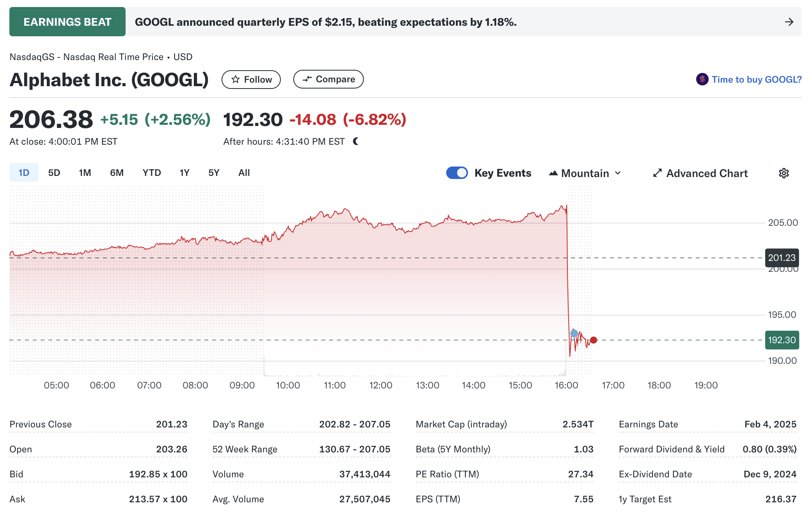Click the chart settings gear icon
812x514 pixels.
(784, 173)
